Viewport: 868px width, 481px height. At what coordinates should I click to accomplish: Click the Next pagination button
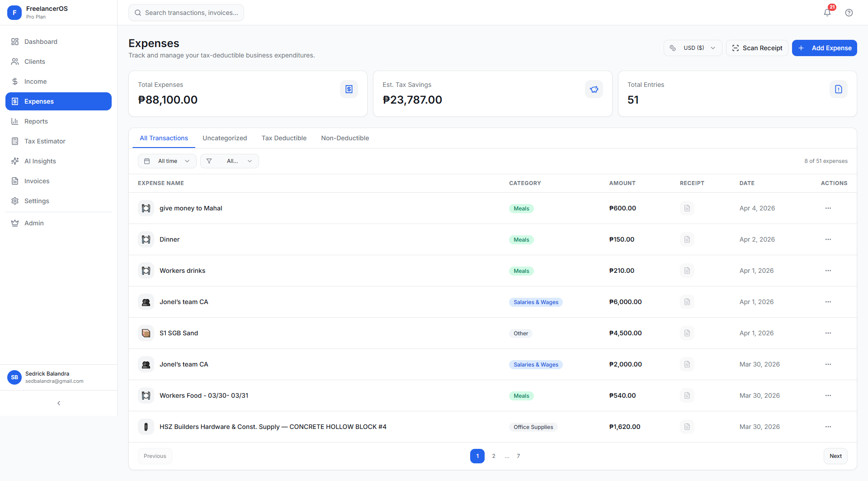[x=835, y=456]
